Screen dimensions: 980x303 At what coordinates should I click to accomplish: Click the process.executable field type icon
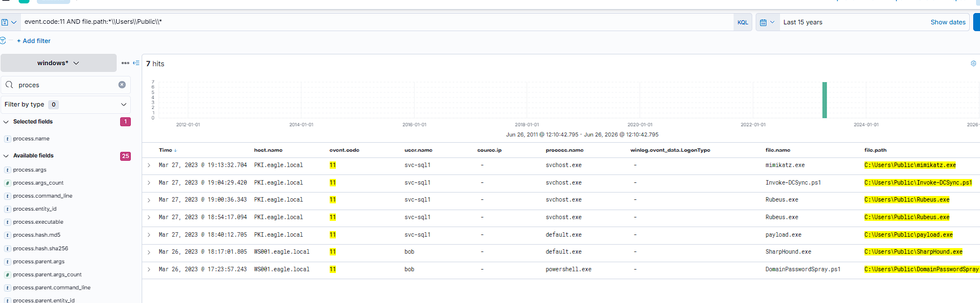tap(7, 222)
